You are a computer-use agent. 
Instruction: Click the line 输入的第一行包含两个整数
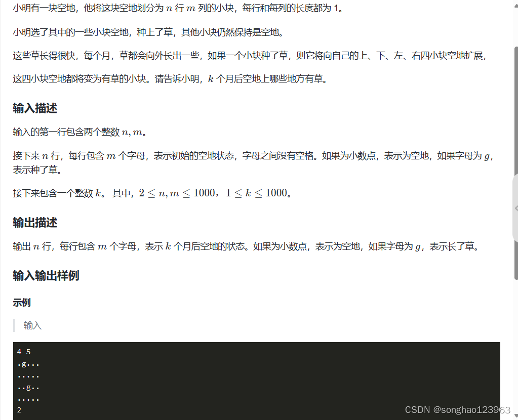(80, 133)
